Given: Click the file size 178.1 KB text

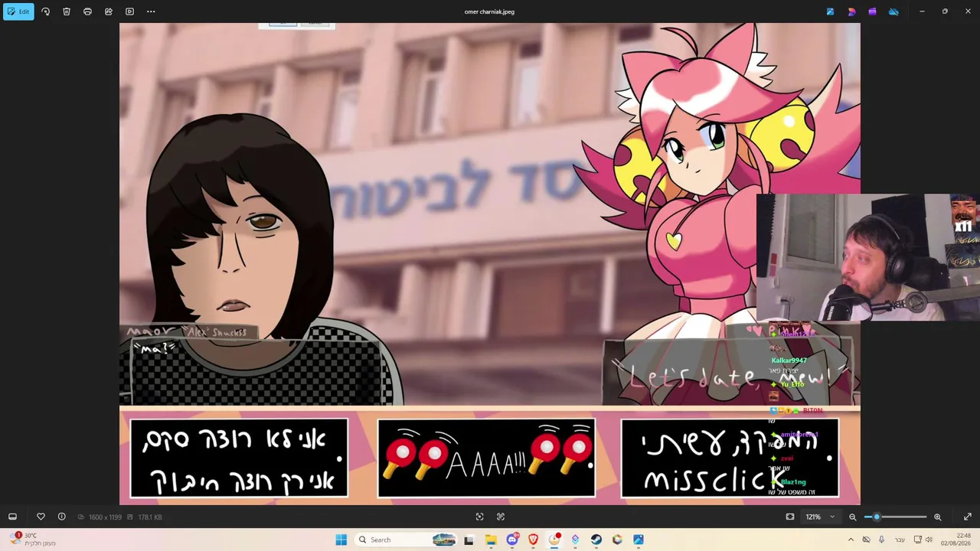Looking at the screenshot, I should 150,517.
